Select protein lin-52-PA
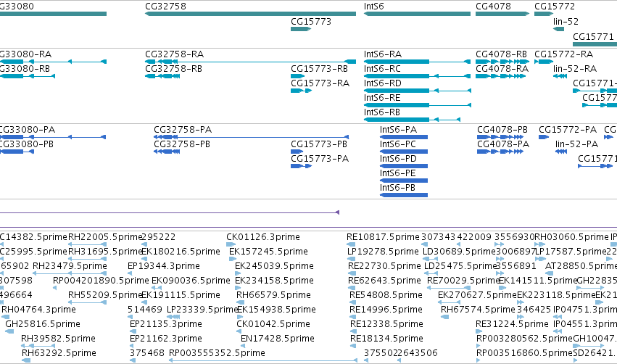This screenshot has width=617, height=364. pos(561,152)
